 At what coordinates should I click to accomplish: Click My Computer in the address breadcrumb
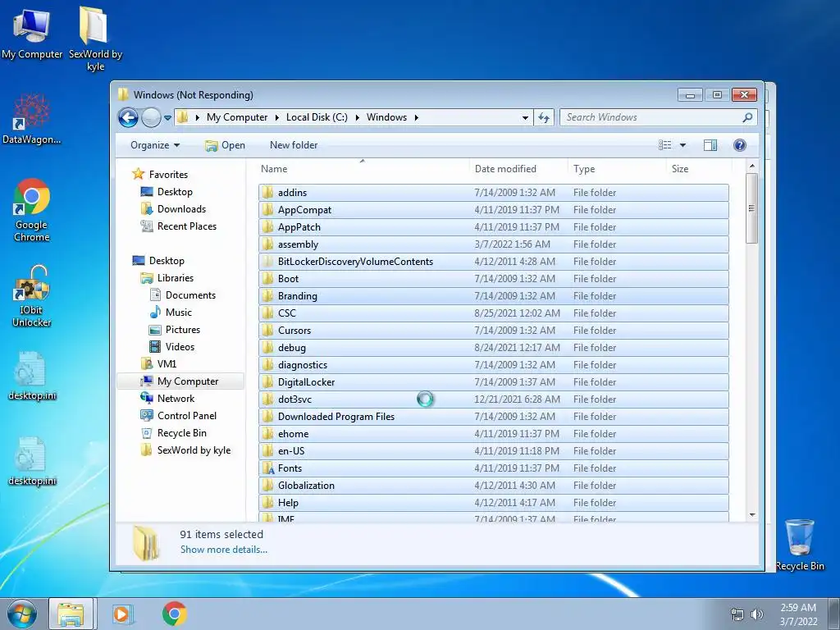pos(237,117)
